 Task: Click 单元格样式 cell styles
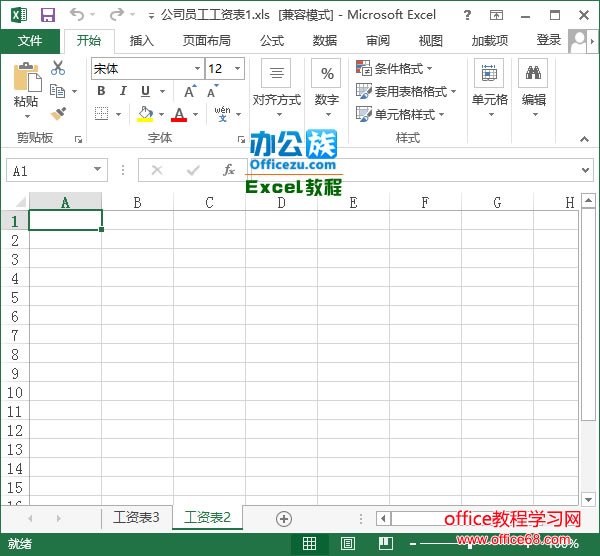[x=400, y=114]
